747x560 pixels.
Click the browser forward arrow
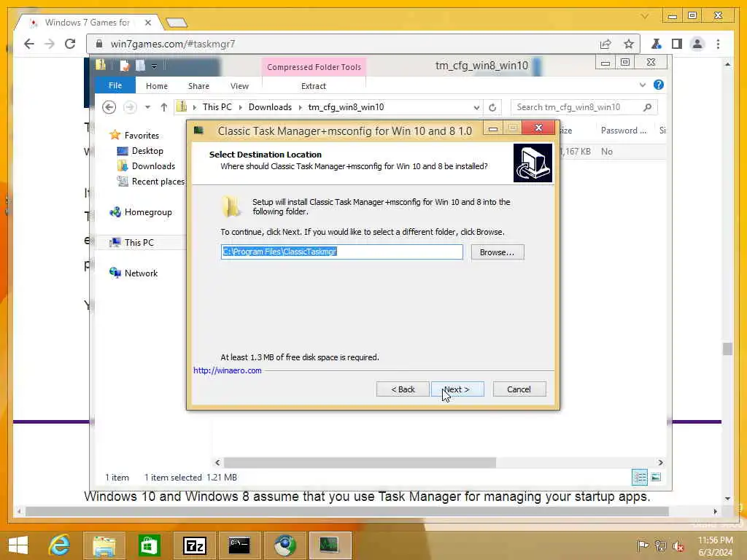point(50,44)
